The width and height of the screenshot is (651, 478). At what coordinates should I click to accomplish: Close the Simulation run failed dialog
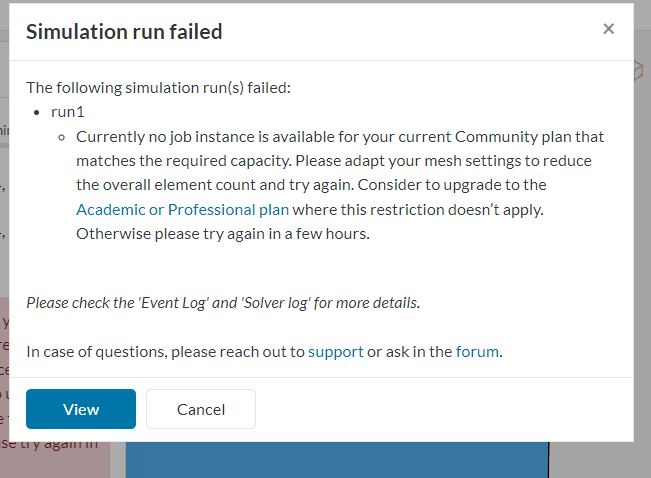click(x=608, y=29)
